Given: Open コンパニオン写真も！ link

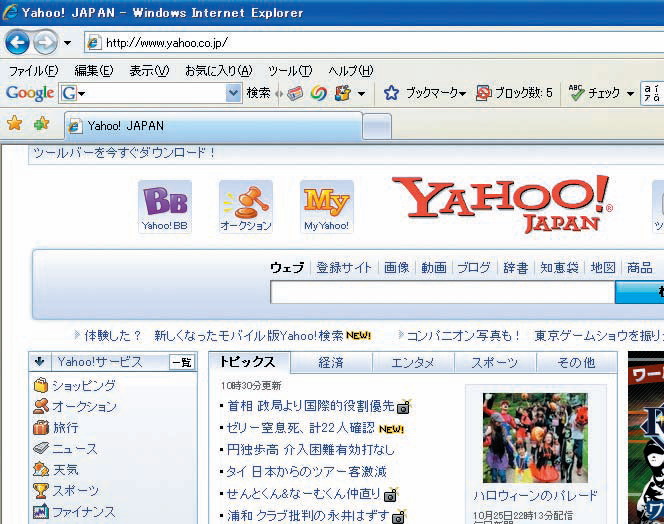Looking at the screenshot, I should [463, 335].
